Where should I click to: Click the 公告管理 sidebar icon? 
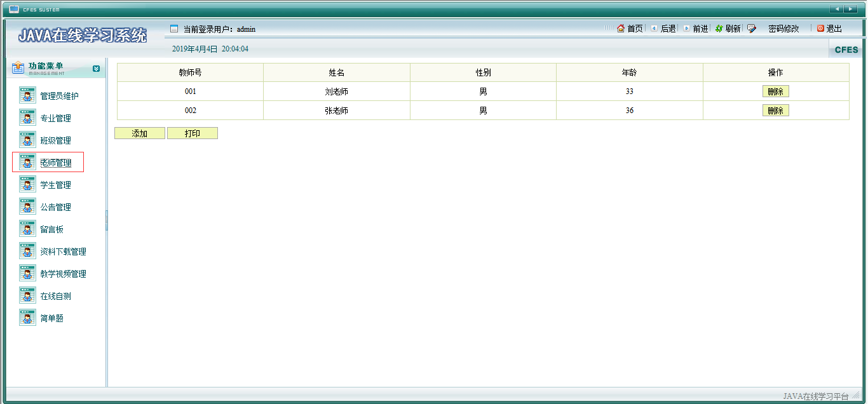[27, 207]
